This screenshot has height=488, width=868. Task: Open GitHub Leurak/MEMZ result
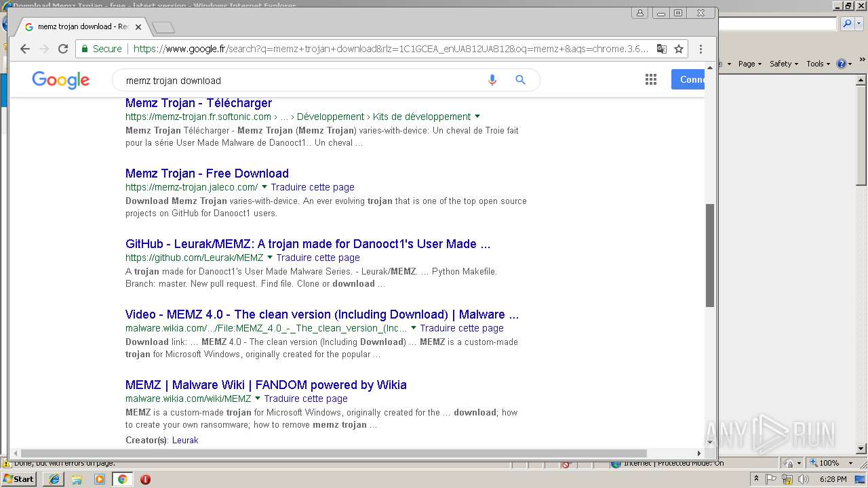tap(308, 244)
